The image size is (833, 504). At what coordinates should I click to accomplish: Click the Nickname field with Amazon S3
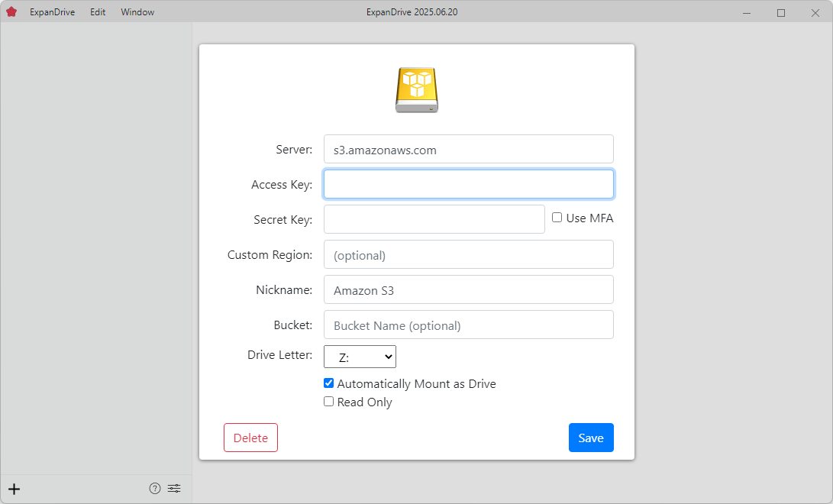[469, 289]
